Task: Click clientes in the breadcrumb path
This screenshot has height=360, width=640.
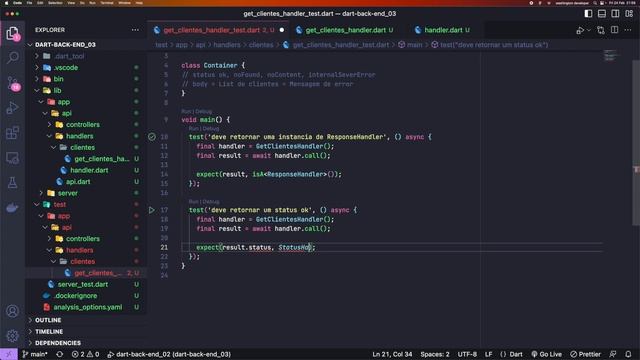Action: coord(261,45)
